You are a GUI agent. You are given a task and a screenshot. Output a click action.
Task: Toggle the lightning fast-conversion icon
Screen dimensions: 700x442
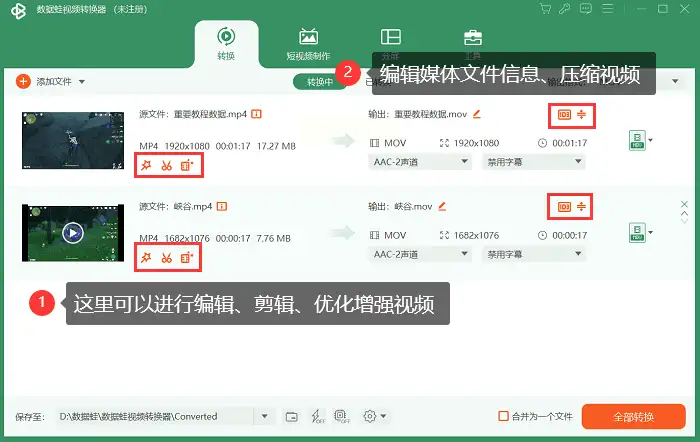[x=317, y=416]
